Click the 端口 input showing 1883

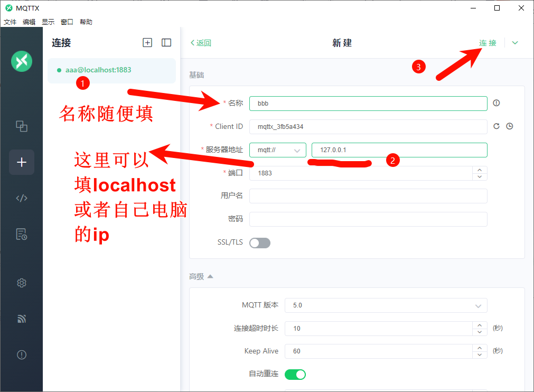361,173
